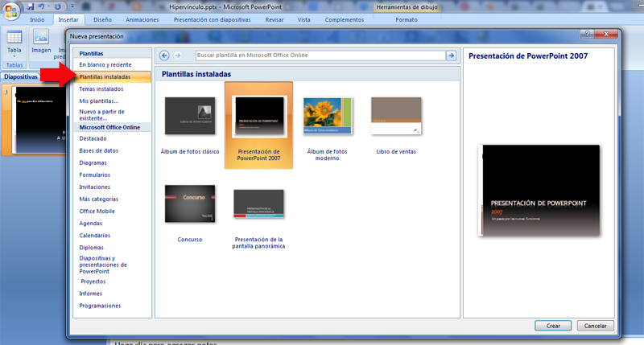Click the Buscar plantilla search field
The width and height of the screenshot is (644, 345).
point(320,55)
